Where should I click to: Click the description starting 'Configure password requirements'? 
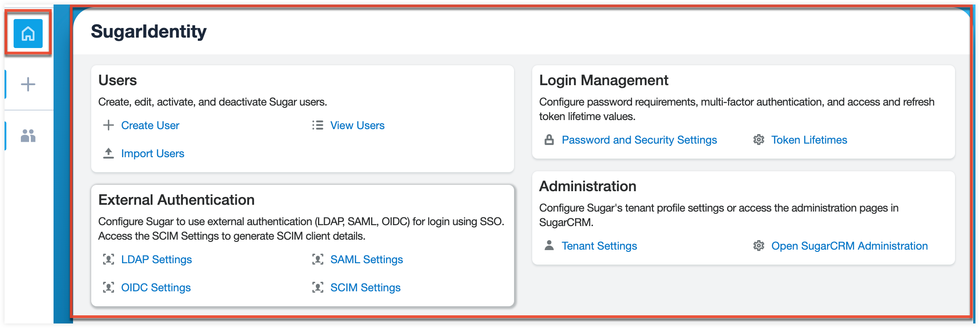(x=737, y=109)
